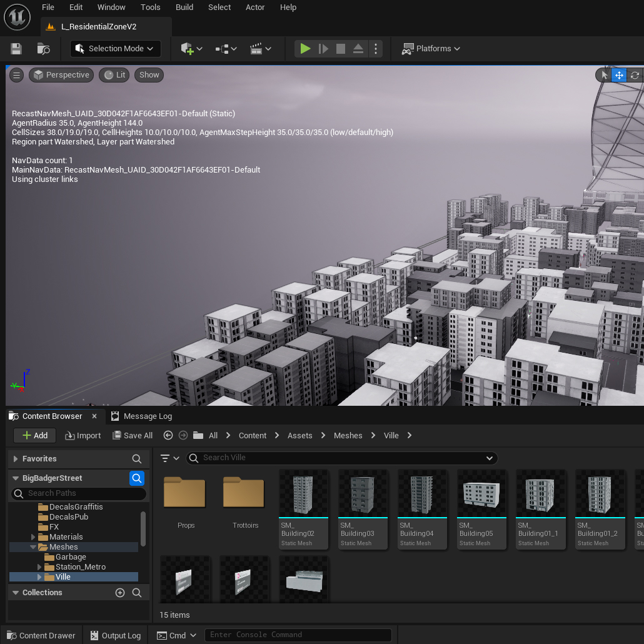Open the Build menu
This screenshot has height=644, width=644.
184,8
